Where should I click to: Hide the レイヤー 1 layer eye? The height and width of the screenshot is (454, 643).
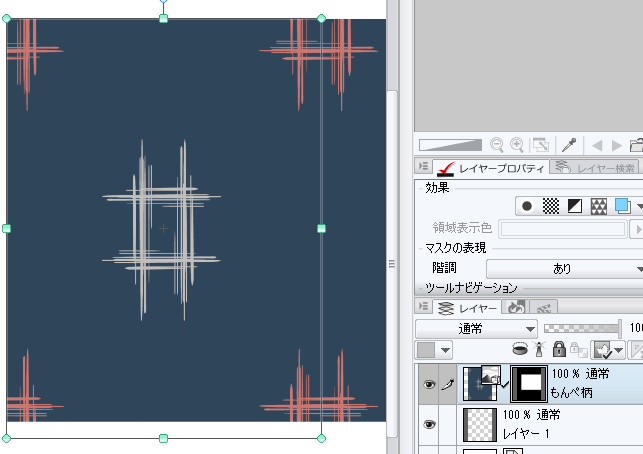click(429, 424)
